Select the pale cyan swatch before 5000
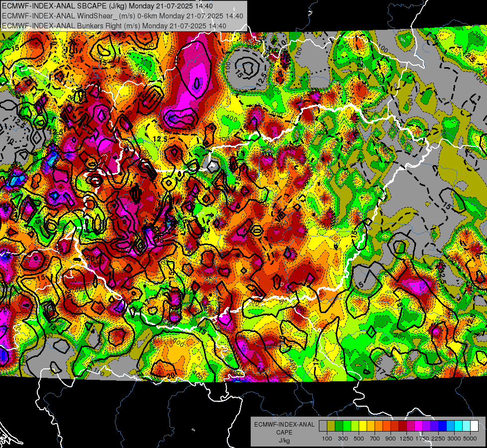 coord(467,426)
